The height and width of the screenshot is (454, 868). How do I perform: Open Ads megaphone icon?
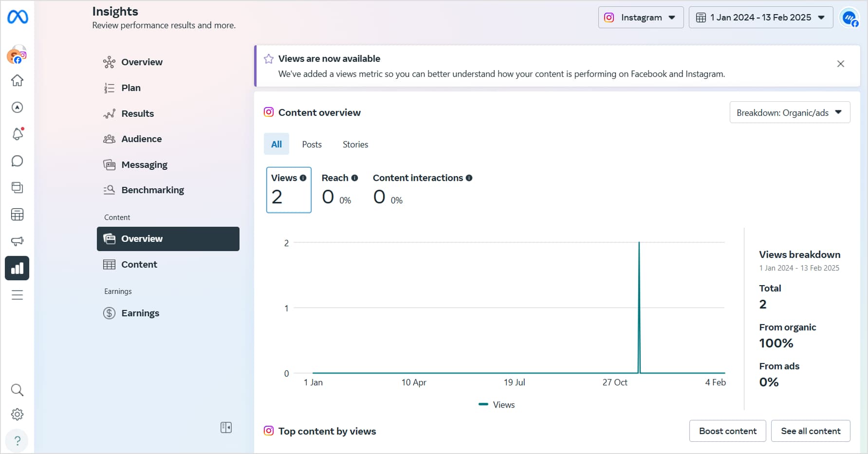point(17,241)
